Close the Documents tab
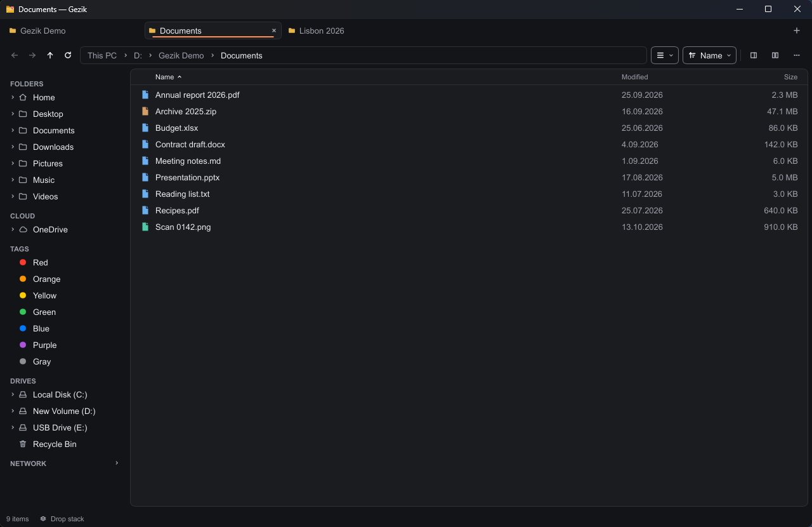Screen dimensions: 812x527 click(x=274, y=30)
